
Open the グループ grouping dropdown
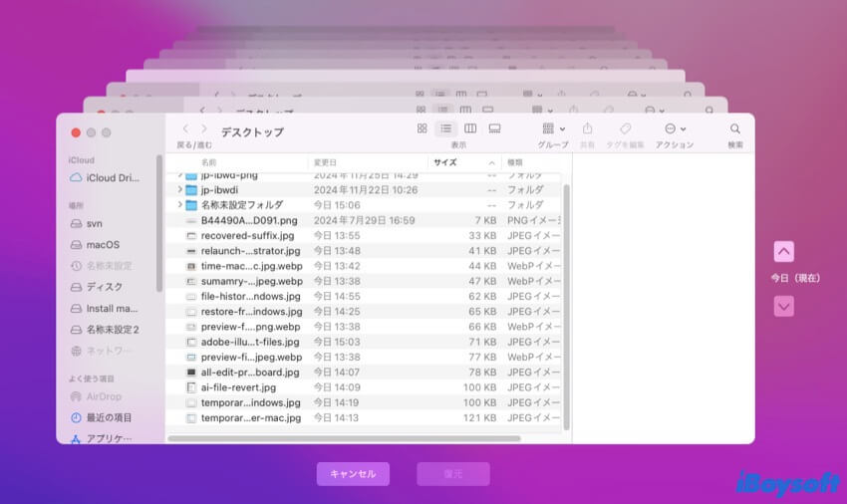(x=553, y=128)
